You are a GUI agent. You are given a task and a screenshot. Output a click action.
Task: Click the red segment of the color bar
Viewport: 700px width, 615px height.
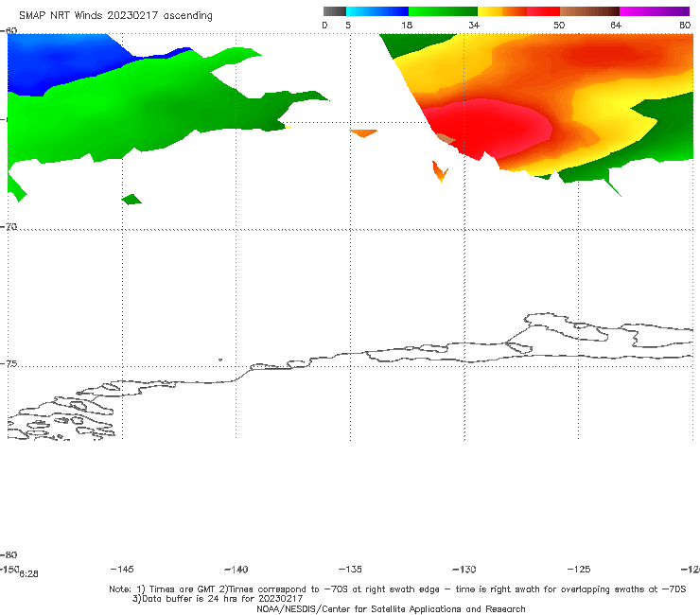pyautogui.click(x=543, y=11)
